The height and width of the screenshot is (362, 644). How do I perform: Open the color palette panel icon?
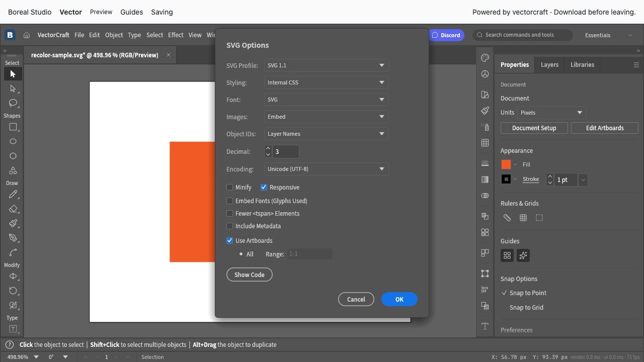point(485,58)
